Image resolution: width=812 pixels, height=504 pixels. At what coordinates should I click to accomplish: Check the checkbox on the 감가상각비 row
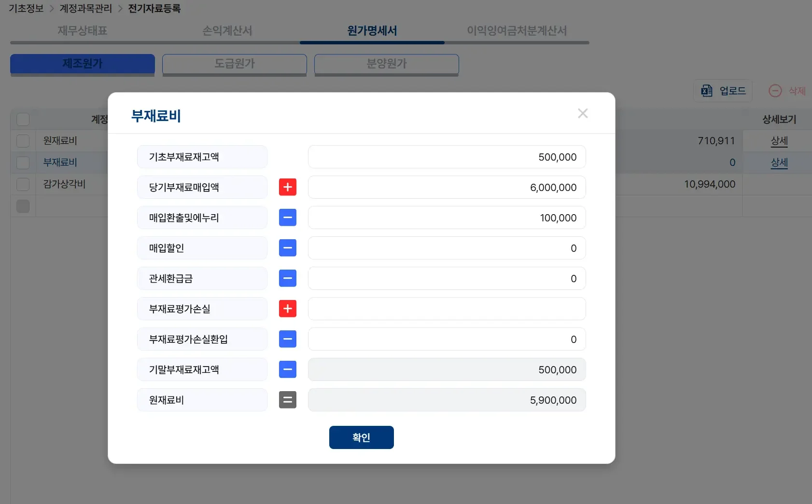pyautogui.click(x=23, y=184)
